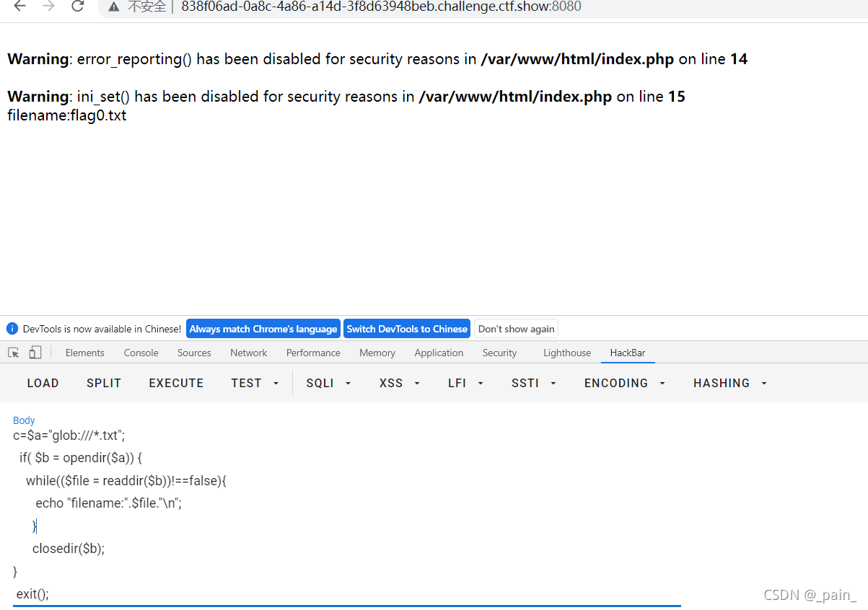Activate the inspect element picker icon
Image resolution: width=868 pixels, height=610 pixels.
click(14, 353)
